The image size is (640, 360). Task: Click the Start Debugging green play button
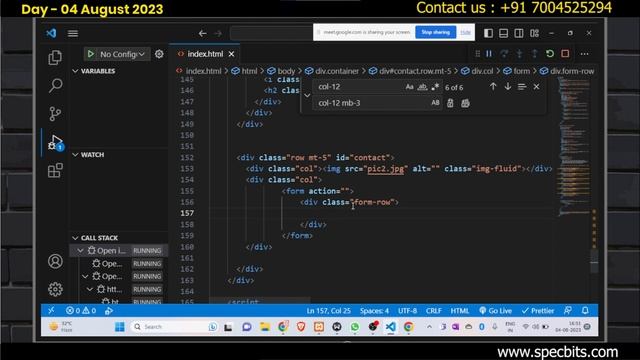pyautogui.click(x=90, y=54)
